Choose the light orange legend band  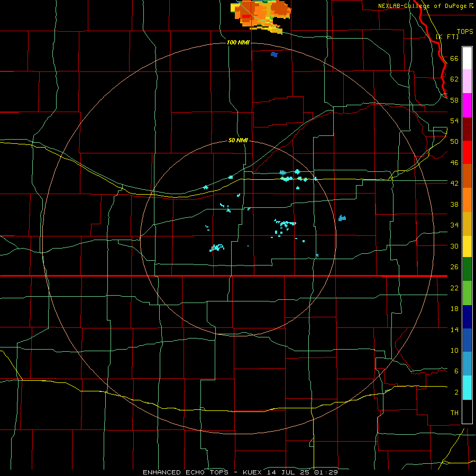[467, 200]
